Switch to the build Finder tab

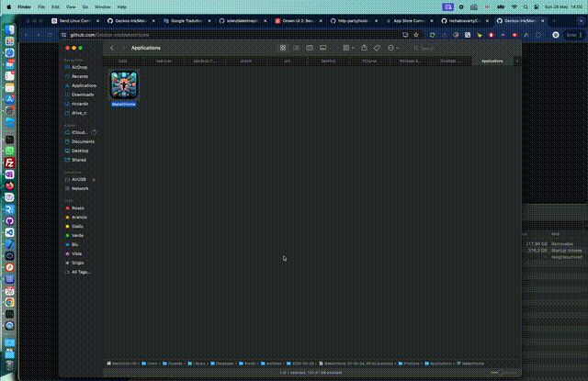click(122, 62)
